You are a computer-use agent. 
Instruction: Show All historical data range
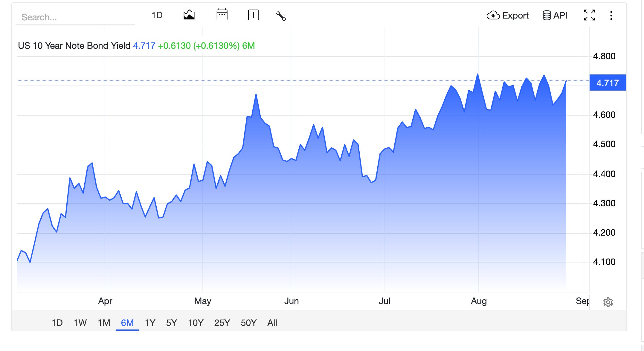tap(272, 323)
